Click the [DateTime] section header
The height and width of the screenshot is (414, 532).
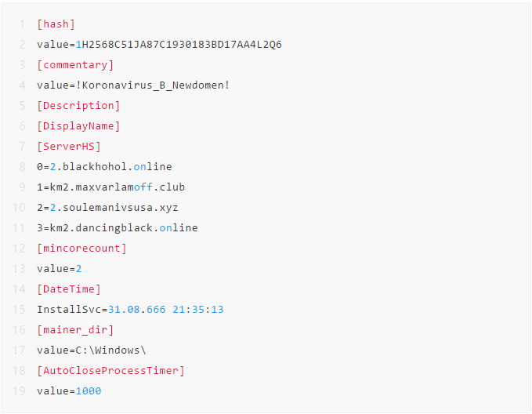(69, 289)
